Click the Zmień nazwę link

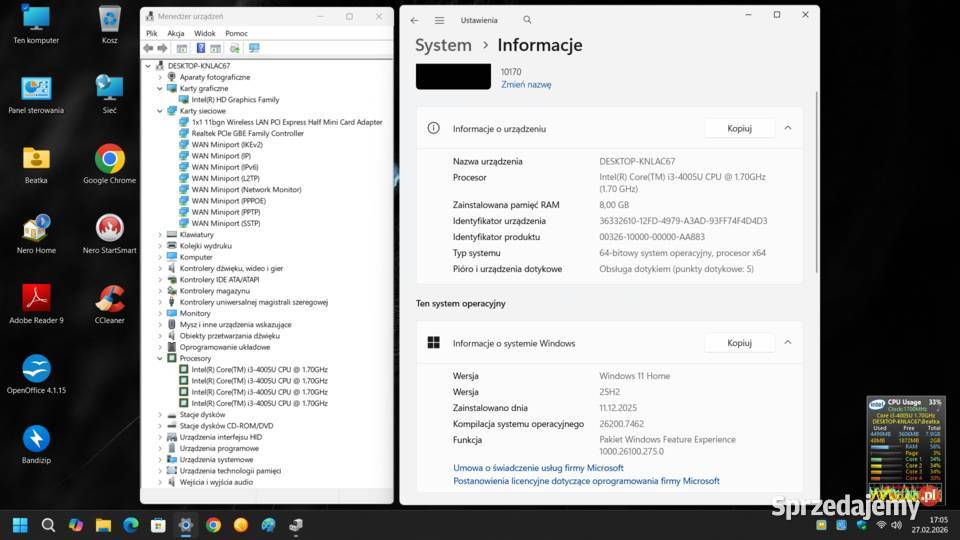[x=526, y=84]
